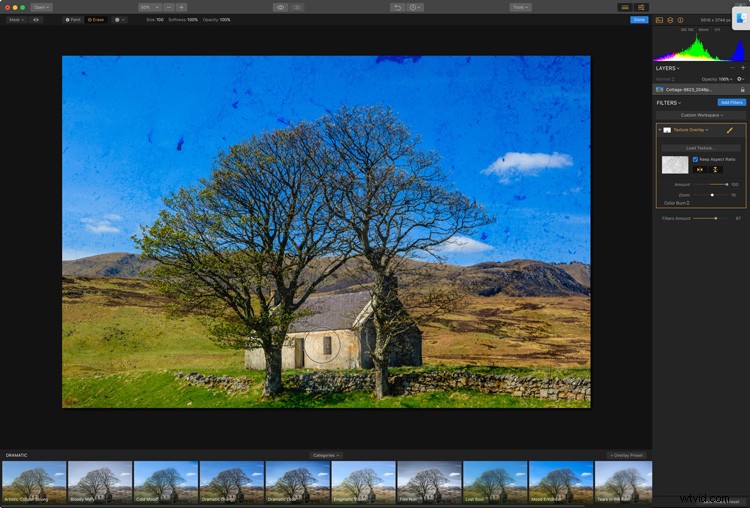Viewport: 750px width, 508px height.
Task: Add a new layer with plus icon
Action: pyautogui.click(x=743, y=68)
